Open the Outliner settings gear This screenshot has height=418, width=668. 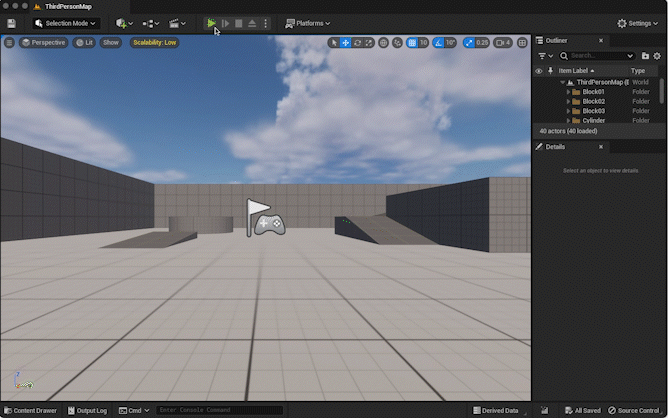coord(657,56)
